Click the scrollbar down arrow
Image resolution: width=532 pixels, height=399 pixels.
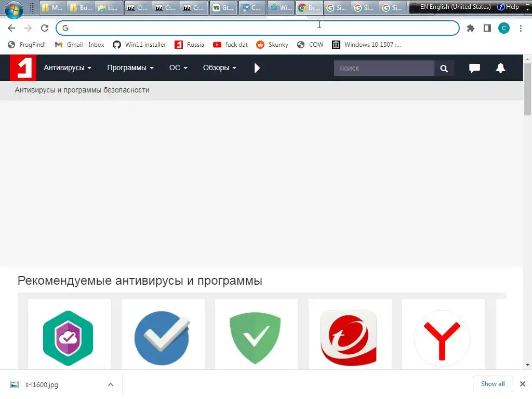(x=527, y=365)
